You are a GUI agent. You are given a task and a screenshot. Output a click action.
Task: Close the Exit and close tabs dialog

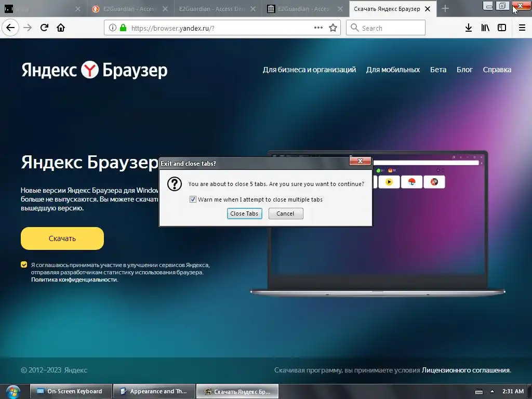coord(361,161)
